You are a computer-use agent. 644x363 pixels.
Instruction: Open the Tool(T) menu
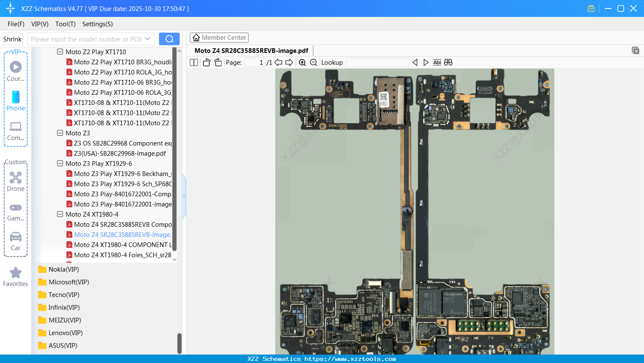[65, 24]
